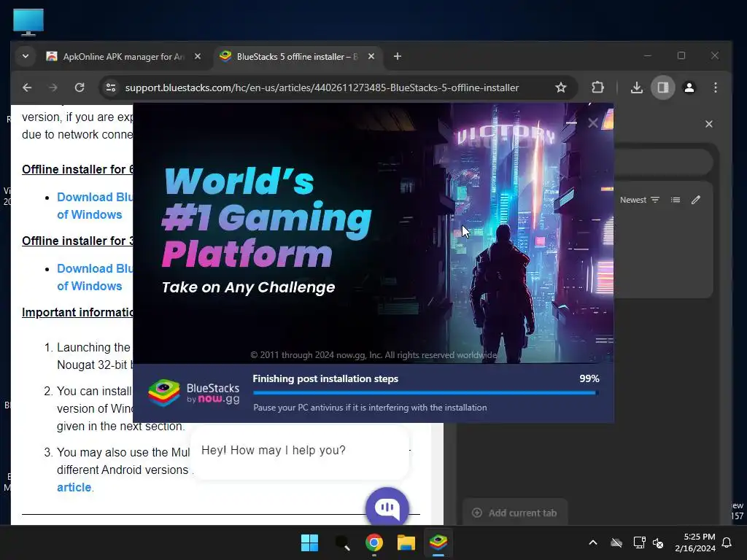747x560 pixels.
Task: Click the installation progress bar
Action: [x=425, y=393]
